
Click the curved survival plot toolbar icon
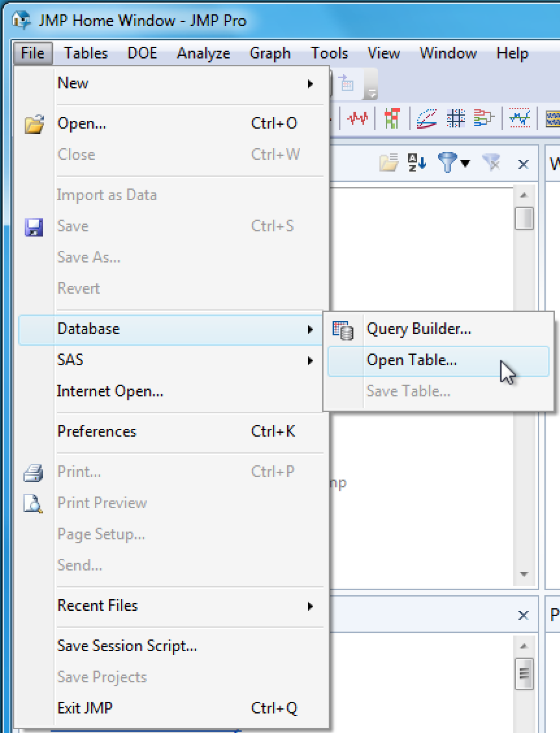[426, 118]
